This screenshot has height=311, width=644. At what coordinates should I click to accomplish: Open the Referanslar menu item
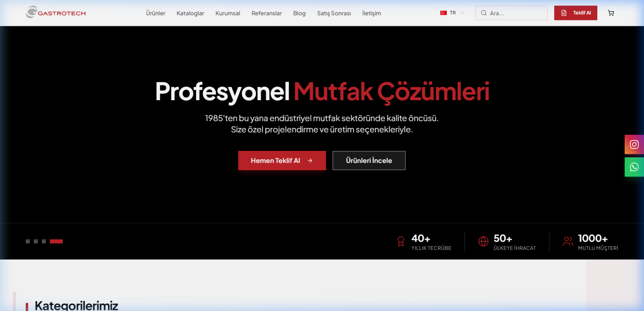coord(266,13)
